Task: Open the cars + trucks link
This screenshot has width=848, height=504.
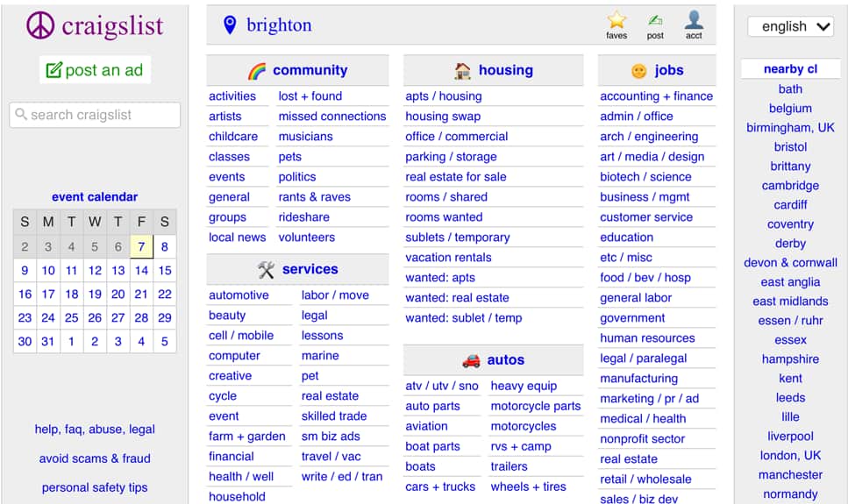Action: coord(440,486)
